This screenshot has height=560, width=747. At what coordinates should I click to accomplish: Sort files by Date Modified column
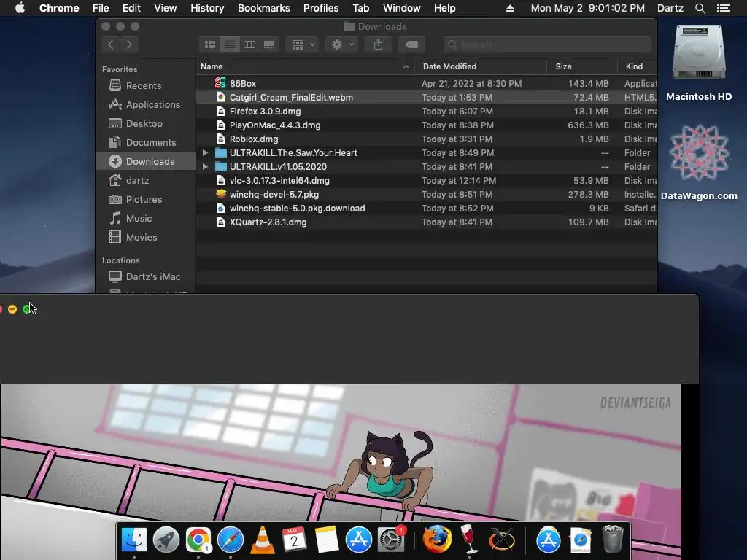point(481,66)
